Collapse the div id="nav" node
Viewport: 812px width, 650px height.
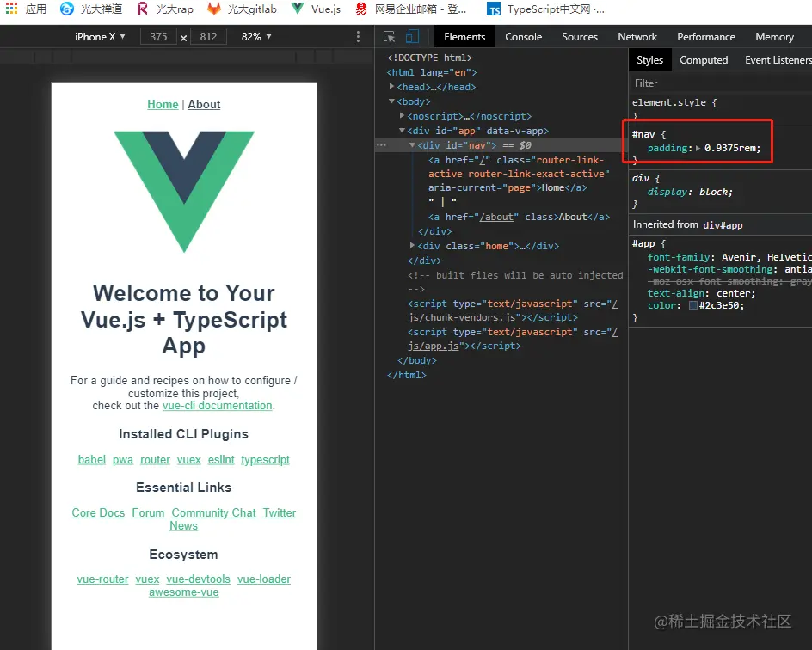tap(413, 145)
